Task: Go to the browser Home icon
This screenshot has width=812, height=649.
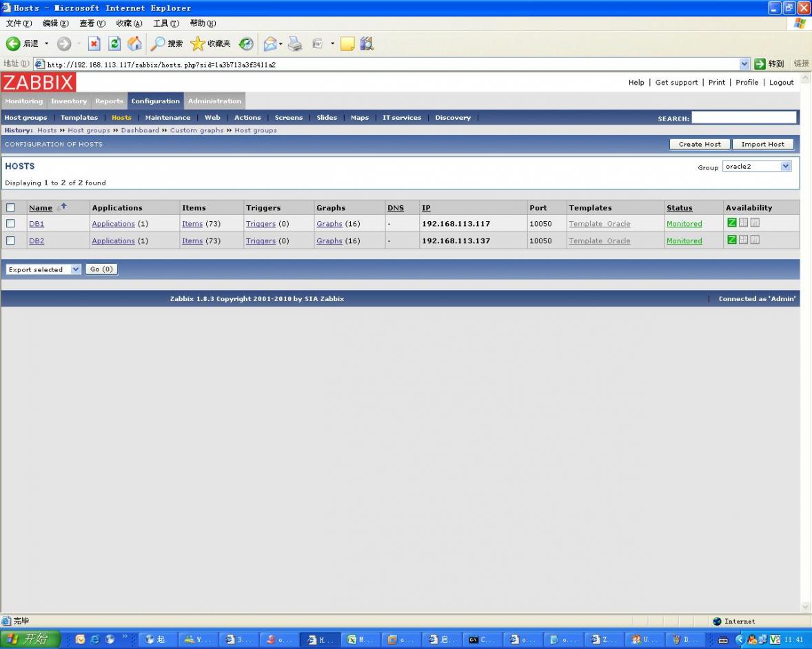Action: [x=134, y=43]
